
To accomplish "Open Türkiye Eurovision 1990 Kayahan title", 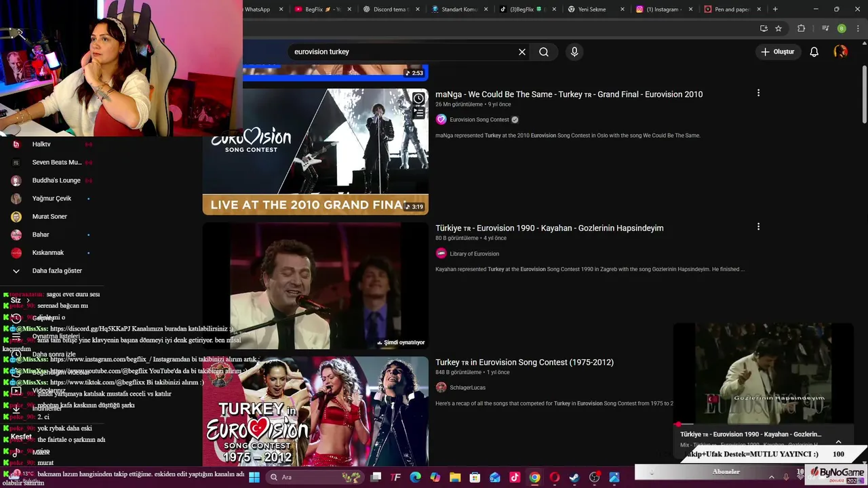I will click(x=549, y=228).
